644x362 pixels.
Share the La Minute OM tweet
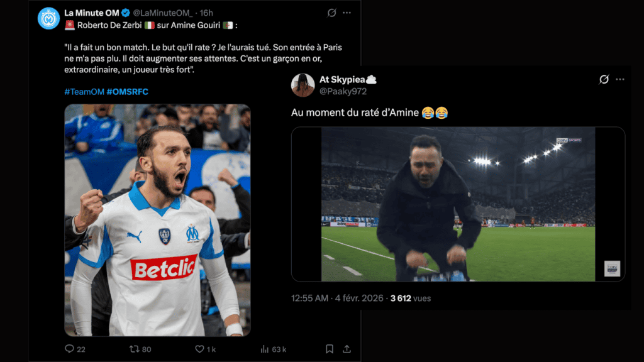(x=347, y=349)
